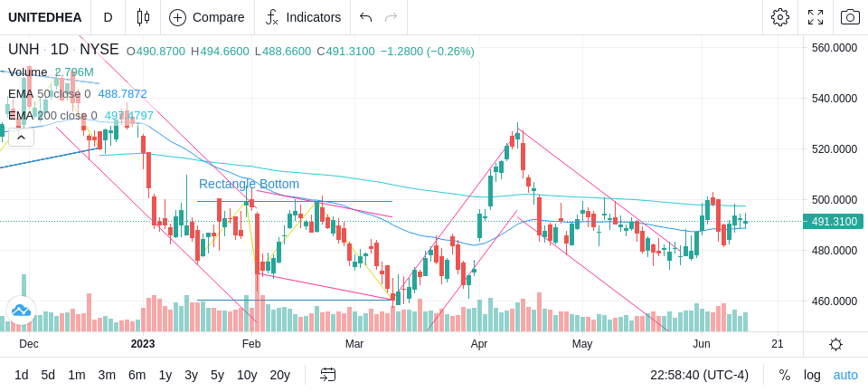868x392 pixels.
Task: Select the 20y time range
Action: click(279, 376)
